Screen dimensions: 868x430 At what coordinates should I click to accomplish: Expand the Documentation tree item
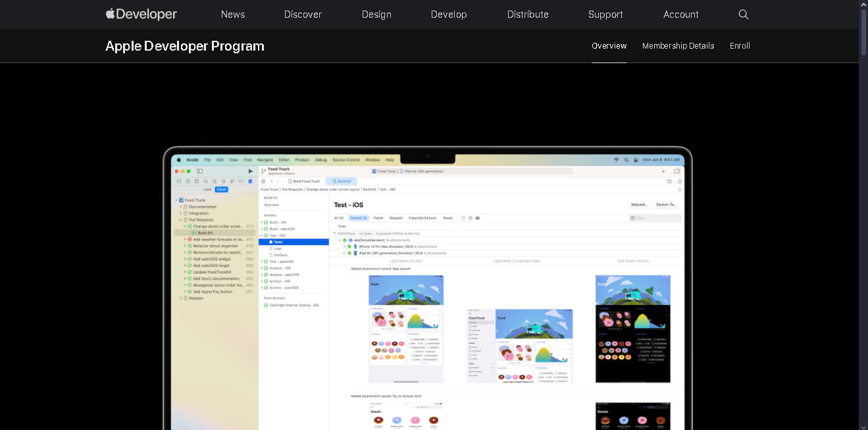point(181,206)
